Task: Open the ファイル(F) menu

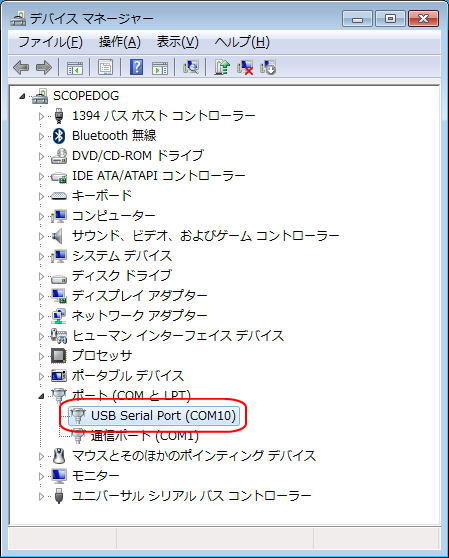Action: [50, 42]
